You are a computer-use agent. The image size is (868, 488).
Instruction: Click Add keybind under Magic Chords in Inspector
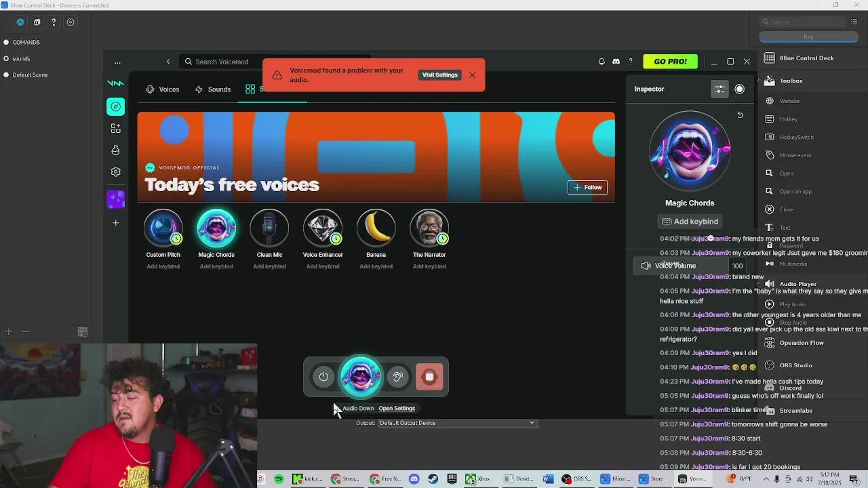point(690,222)
